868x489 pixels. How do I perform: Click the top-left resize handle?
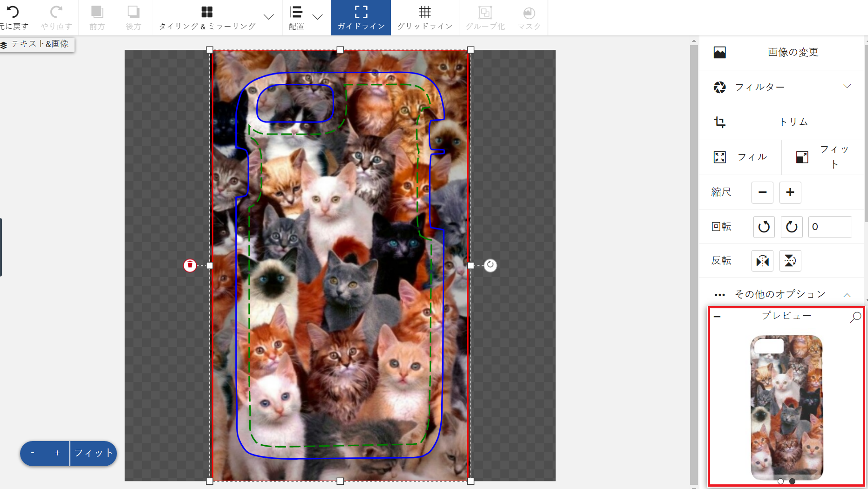210,50
